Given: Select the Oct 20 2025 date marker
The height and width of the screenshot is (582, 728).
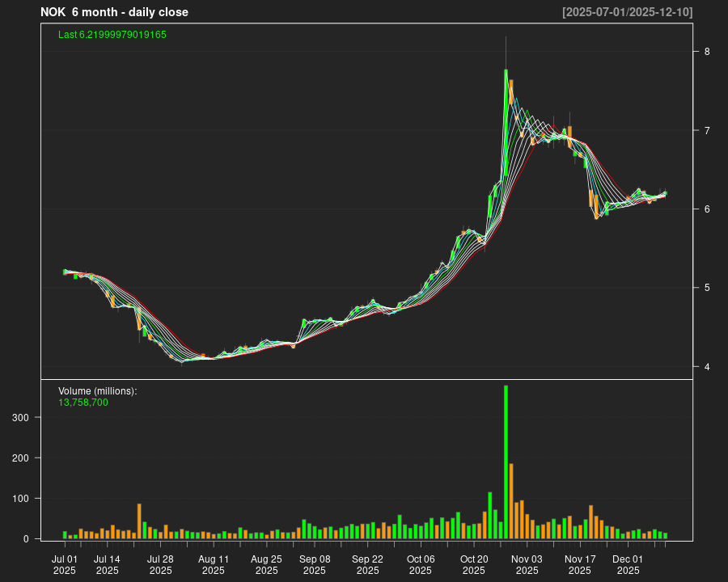Looking at the screenshot, I should pos(474,564).
